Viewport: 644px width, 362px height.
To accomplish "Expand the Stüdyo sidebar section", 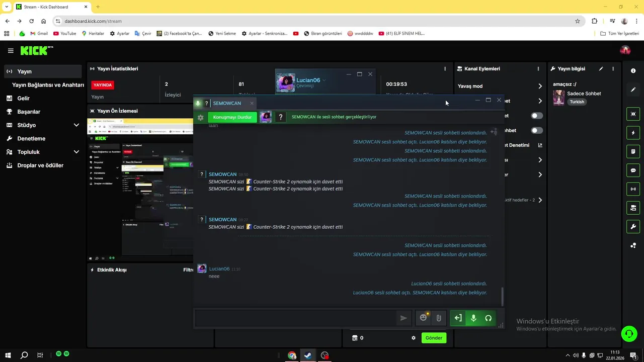I will 76,125.
